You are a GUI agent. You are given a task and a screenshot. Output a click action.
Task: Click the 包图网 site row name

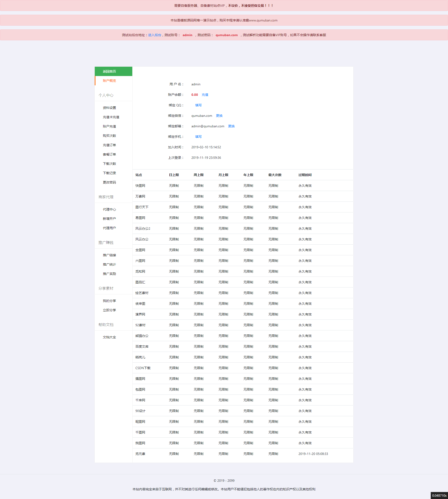click(140, 390)
